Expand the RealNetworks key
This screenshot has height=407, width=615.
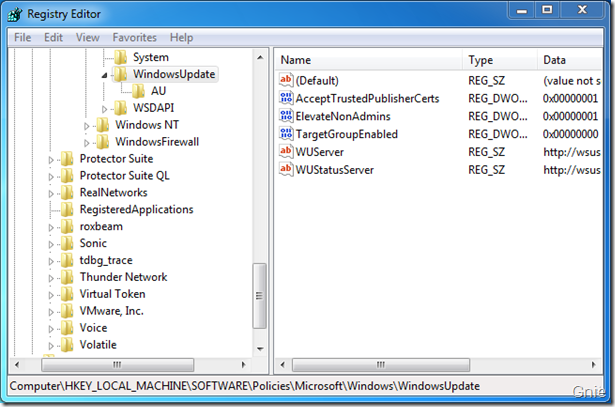pyautogui.click(x=51, y=193)
